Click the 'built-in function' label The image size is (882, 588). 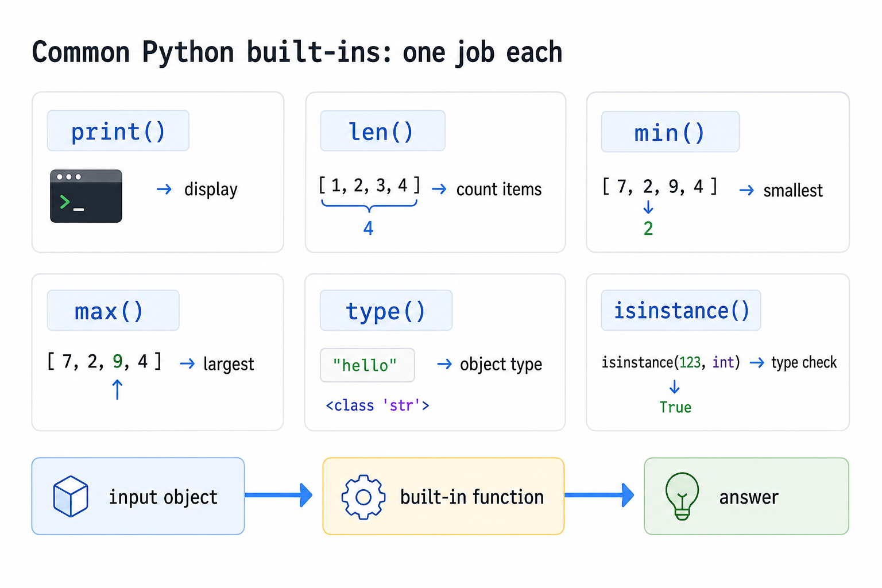pyautogui.click(x=472, y=497)
